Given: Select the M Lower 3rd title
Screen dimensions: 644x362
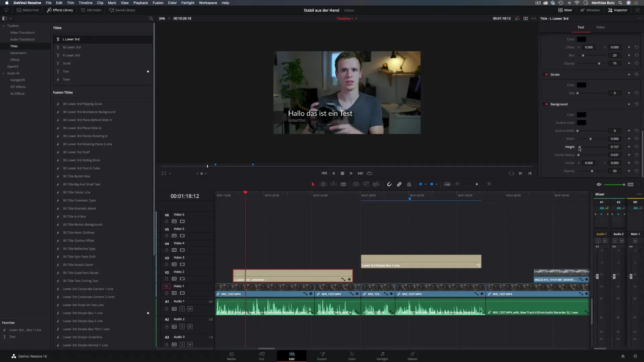Looking at the screenshot, I should pos(71,47).
